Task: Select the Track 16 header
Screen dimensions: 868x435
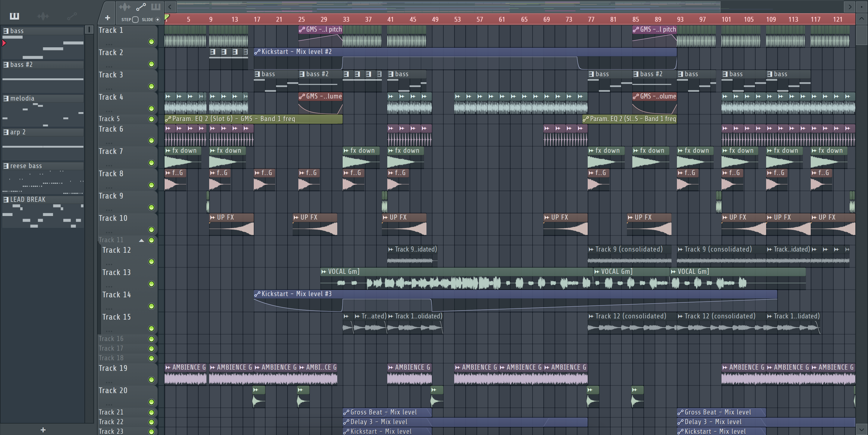Action: [127, 339]
